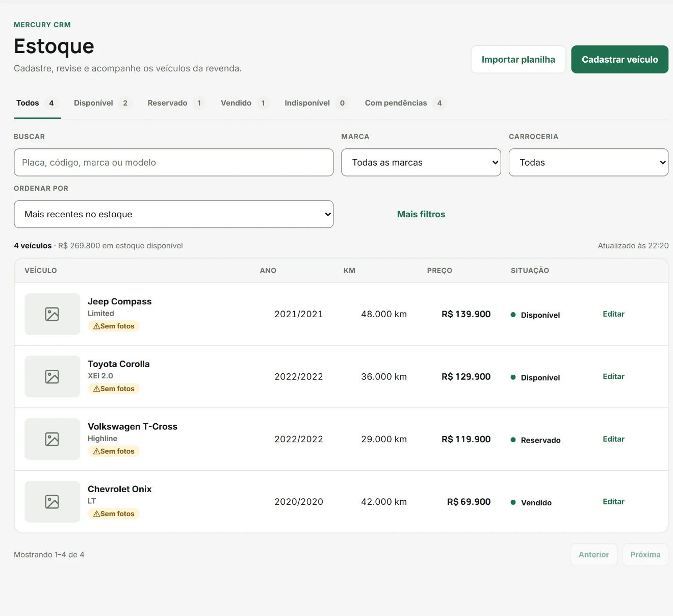Select the Jeep Compass vehicle name
The image size is (673, 616).
point(120,302)
